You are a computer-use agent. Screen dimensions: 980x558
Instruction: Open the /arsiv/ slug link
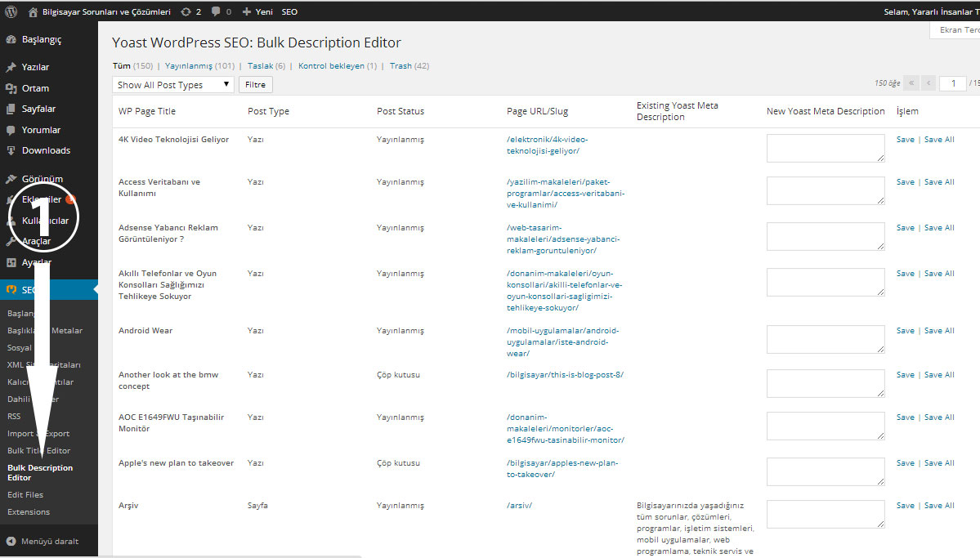[x=519, y=506]
